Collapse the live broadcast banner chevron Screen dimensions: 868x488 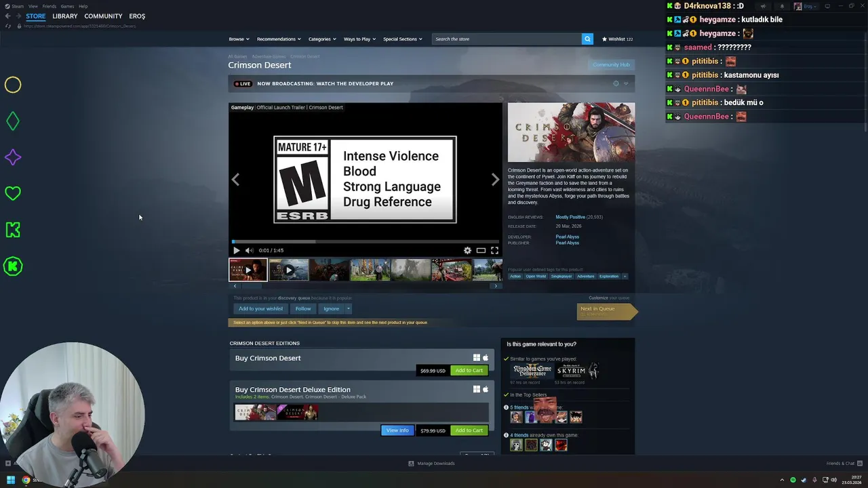(626, 83)
